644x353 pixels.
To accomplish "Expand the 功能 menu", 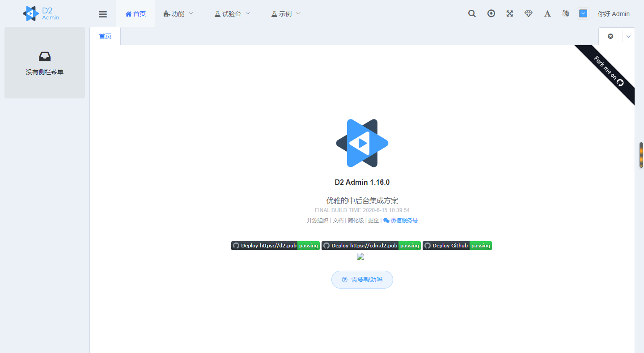I will pyautogui.click(x=178, y=14).
